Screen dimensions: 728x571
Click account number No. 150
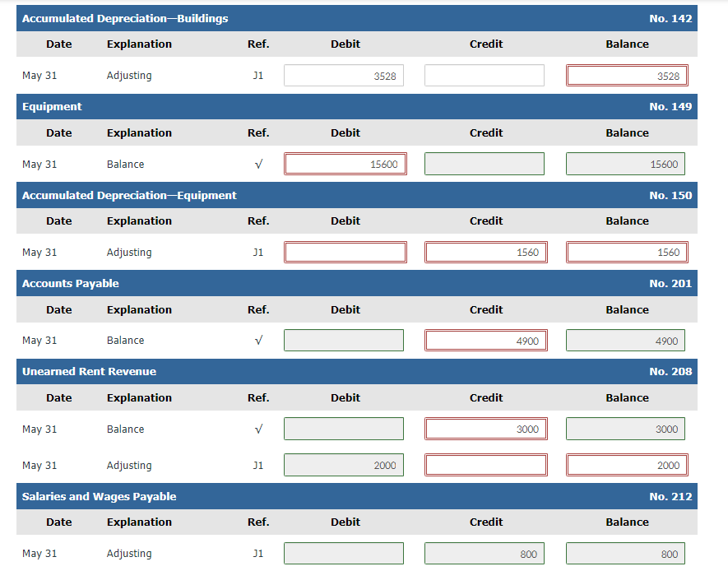coord(670,196)
